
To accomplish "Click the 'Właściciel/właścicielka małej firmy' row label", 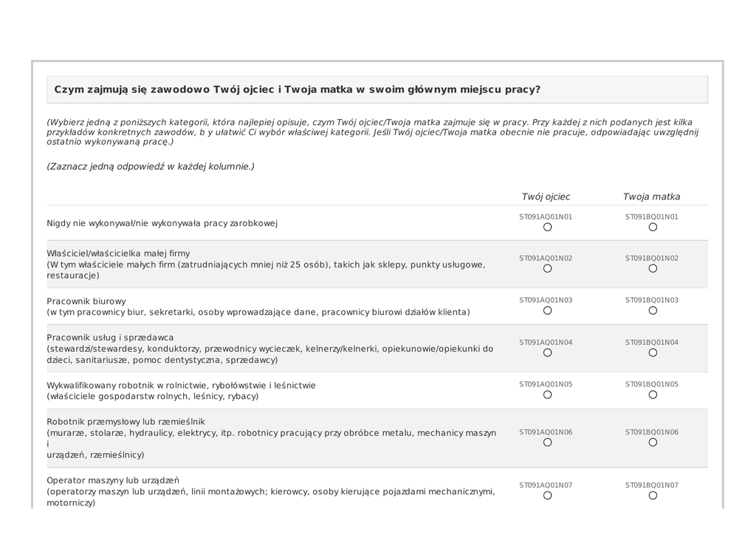I will tap(118, 253).
